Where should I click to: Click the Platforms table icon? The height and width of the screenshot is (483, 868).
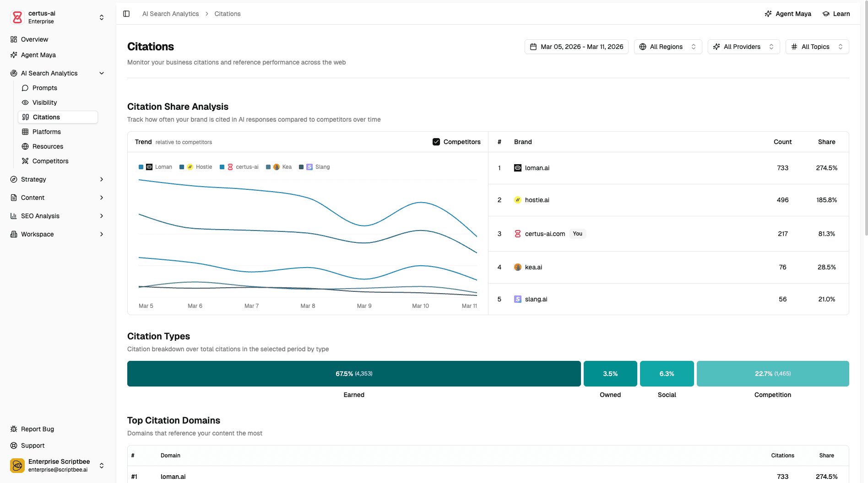point(25,132)
